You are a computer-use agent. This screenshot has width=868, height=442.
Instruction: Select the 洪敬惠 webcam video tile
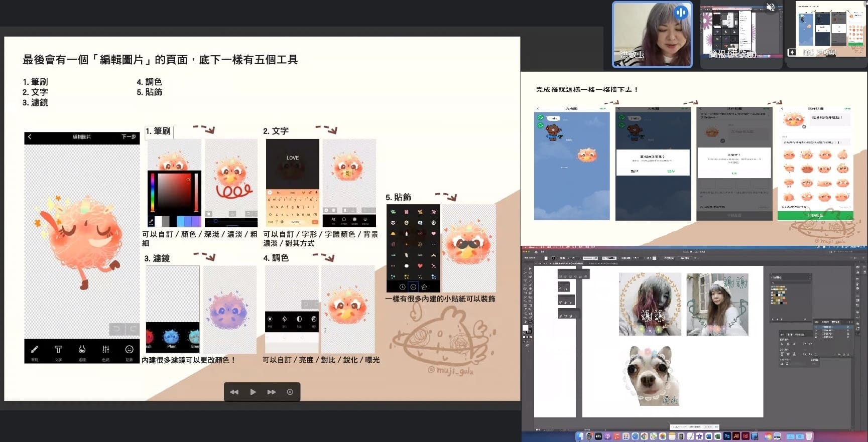[x=652, y=35]
